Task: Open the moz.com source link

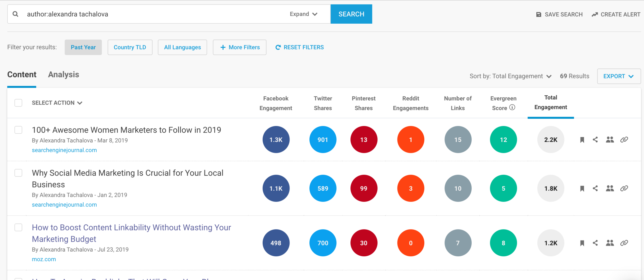Action: (x=44, y=259)
